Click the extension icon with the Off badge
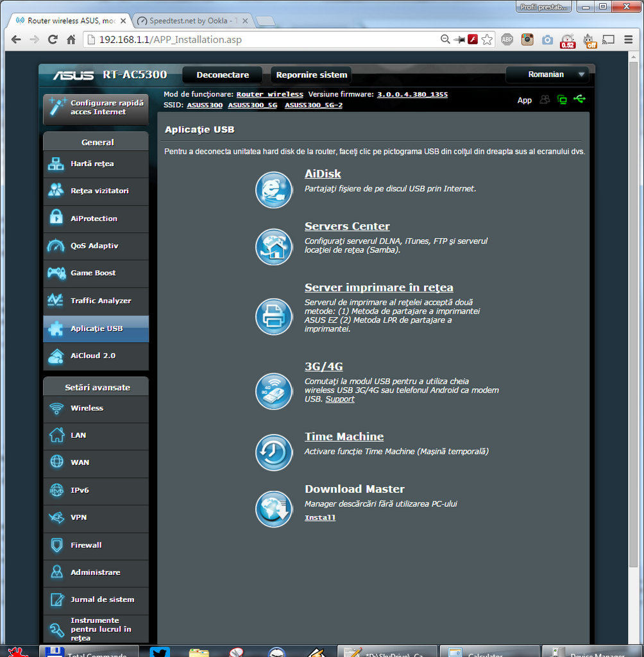 (590, 40)
